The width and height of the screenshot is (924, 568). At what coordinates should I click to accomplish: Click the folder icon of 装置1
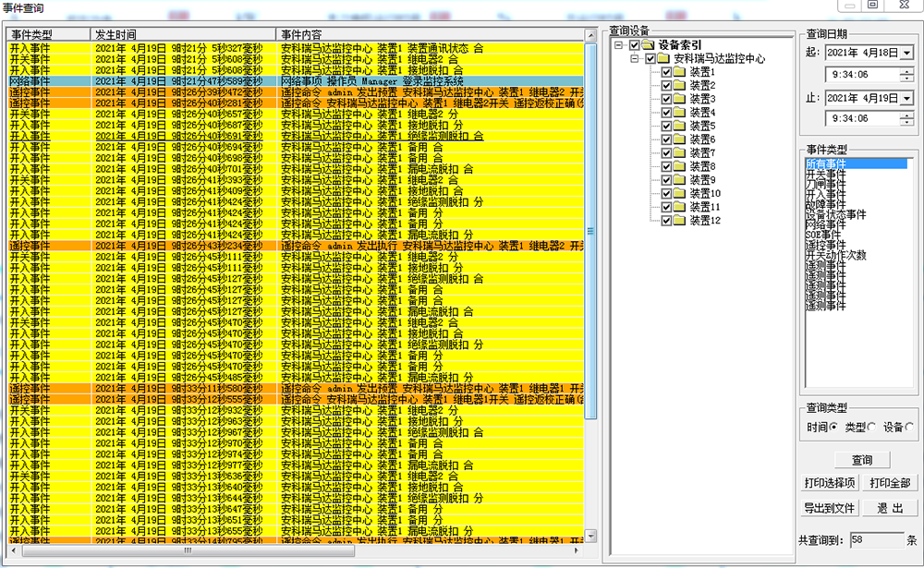click(679, 72)
